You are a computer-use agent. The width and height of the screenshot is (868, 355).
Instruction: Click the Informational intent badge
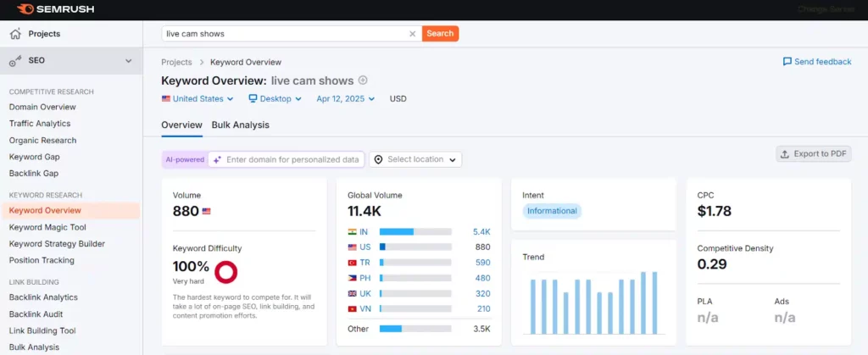[552, 211]
